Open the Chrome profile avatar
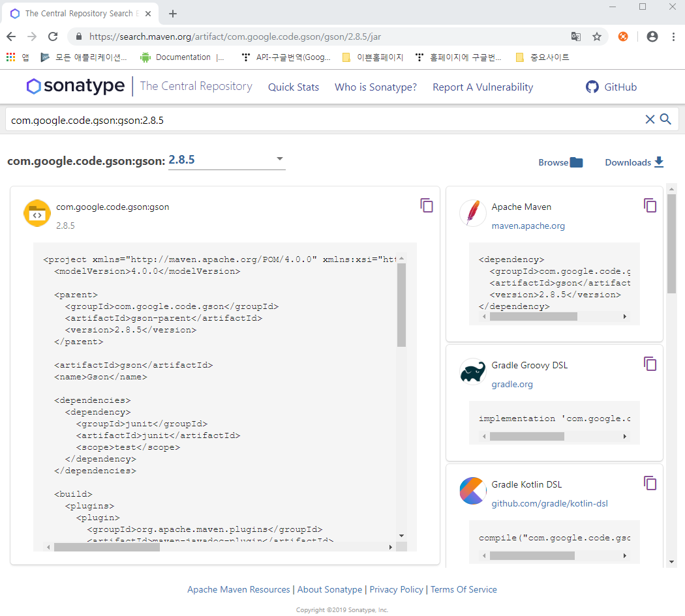This screenshot has width=685, height=616. pyautogui.click(x=652, y=37)
